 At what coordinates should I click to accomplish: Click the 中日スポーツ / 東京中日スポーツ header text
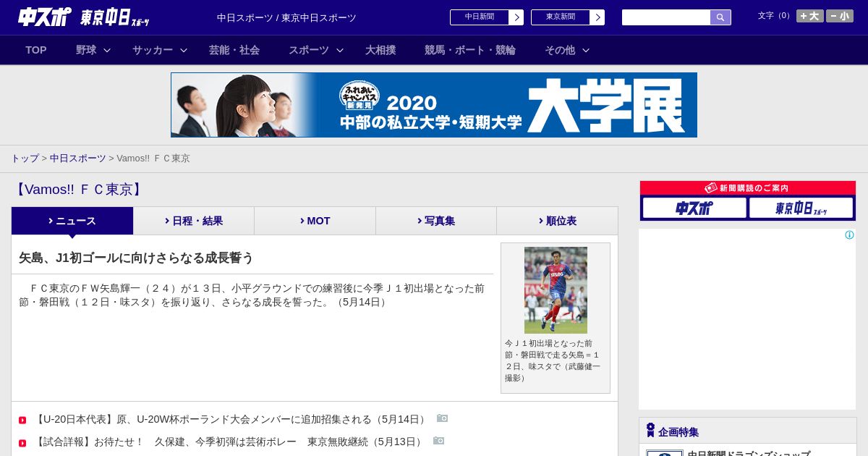pyautogui.click(x=286, y=17)
